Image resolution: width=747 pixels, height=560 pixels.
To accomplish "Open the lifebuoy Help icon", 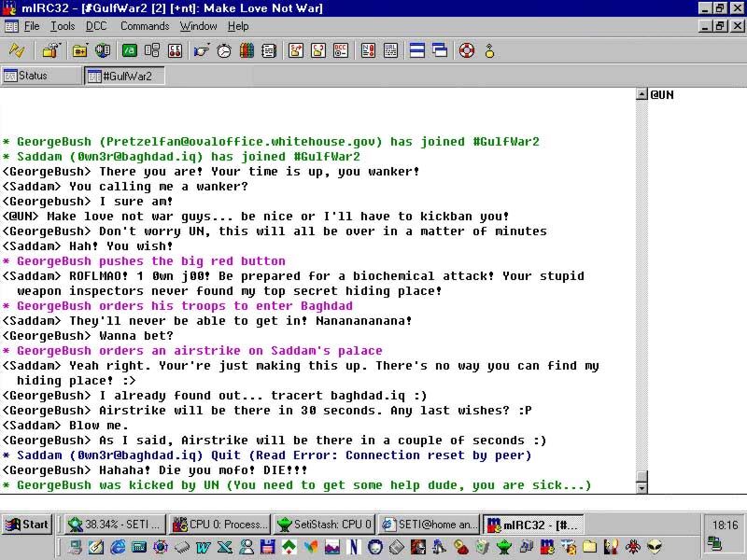I will tap(466, 50).
